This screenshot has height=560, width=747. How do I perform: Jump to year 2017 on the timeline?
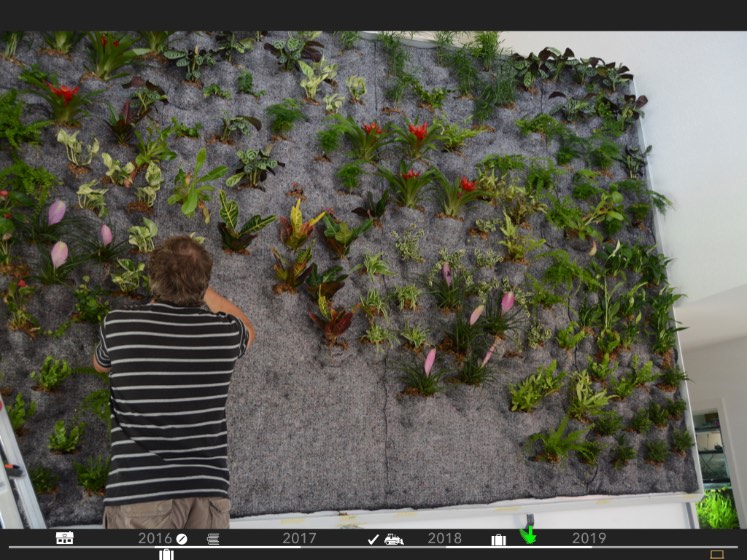pos(299,538)
